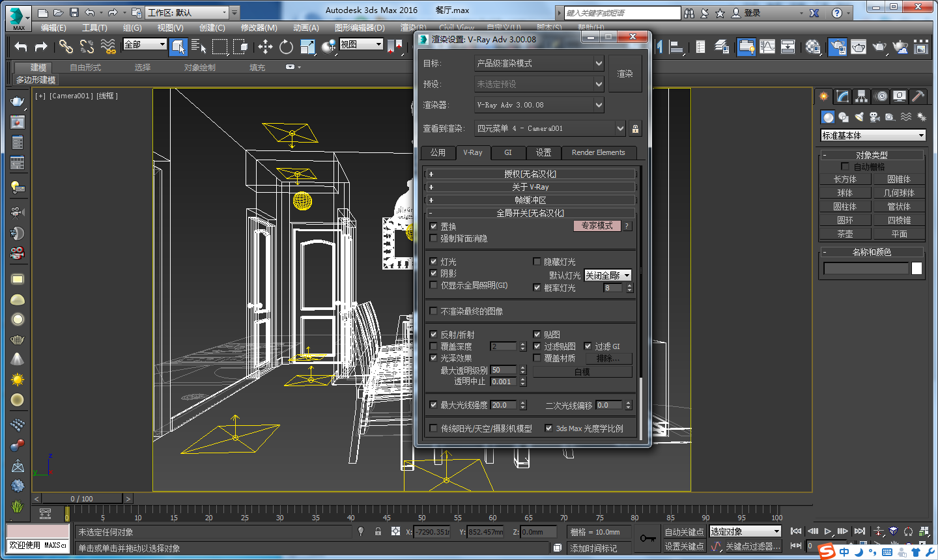This screenshot has height=560, width=938.
Task: Open the 标准基本体 primitive type dropdown
Action: point(873,135)
